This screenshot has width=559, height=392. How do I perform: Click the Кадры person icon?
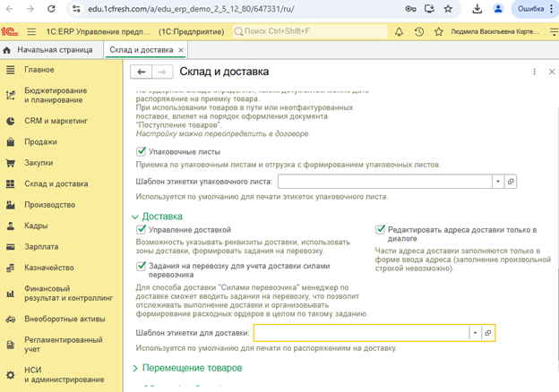tap(11, 226)
